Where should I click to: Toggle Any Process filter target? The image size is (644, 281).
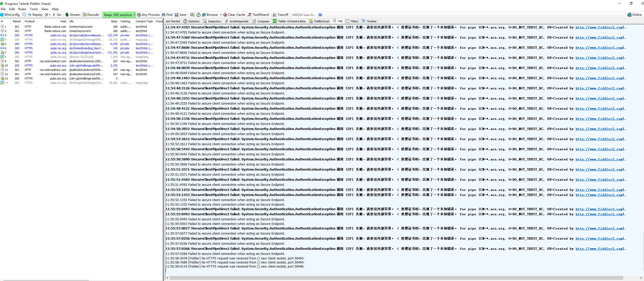point(148,15)
